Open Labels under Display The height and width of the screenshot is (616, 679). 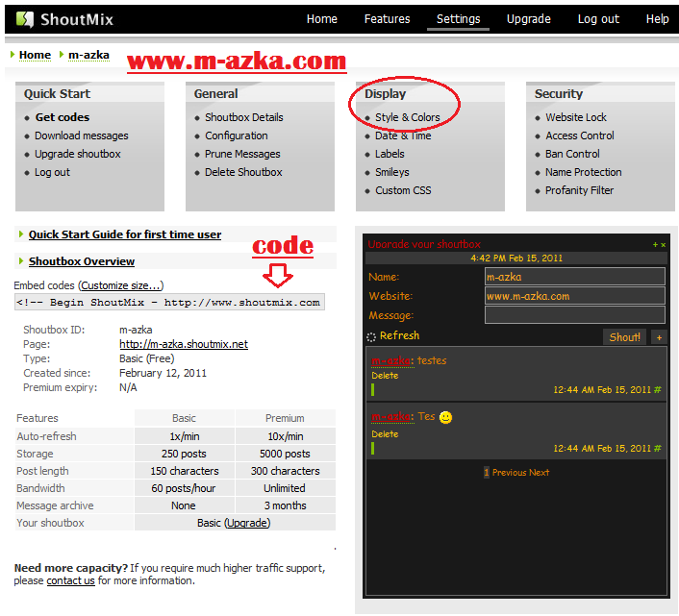click(x=390, y=154)
